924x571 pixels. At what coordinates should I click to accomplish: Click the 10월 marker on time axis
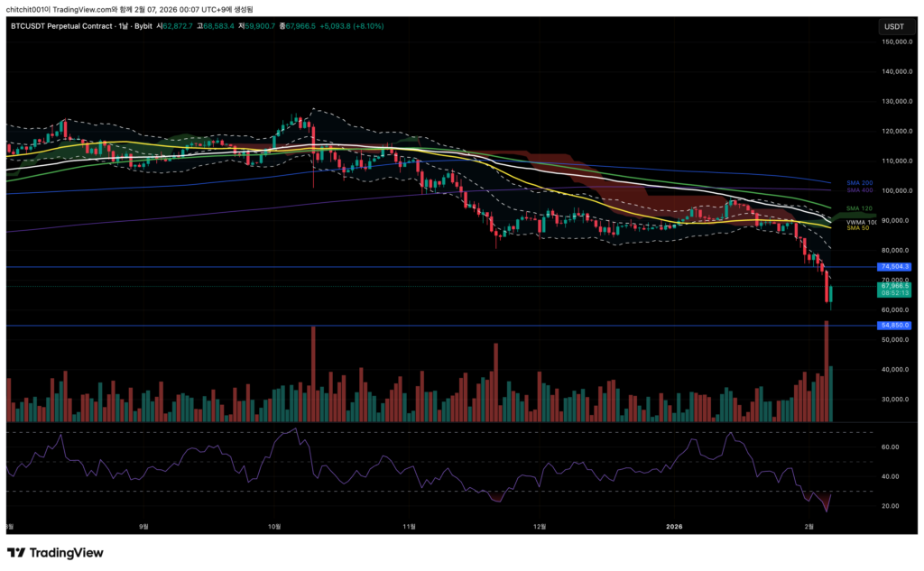275,525
